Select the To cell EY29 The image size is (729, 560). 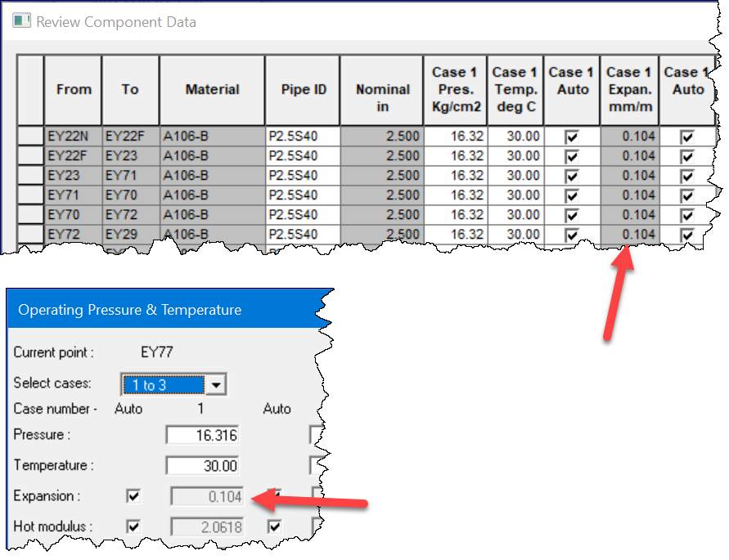click(130, 234)
